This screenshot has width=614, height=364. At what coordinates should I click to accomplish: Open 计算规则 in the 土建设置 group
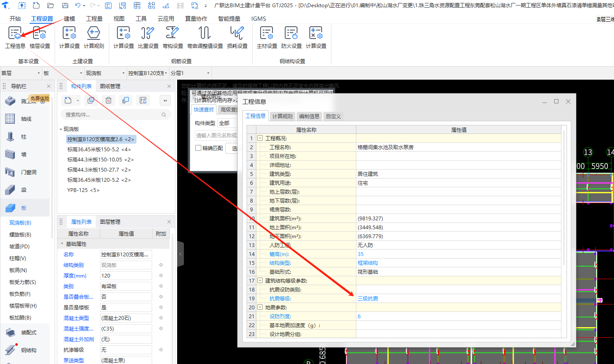(x=94, y=37)
